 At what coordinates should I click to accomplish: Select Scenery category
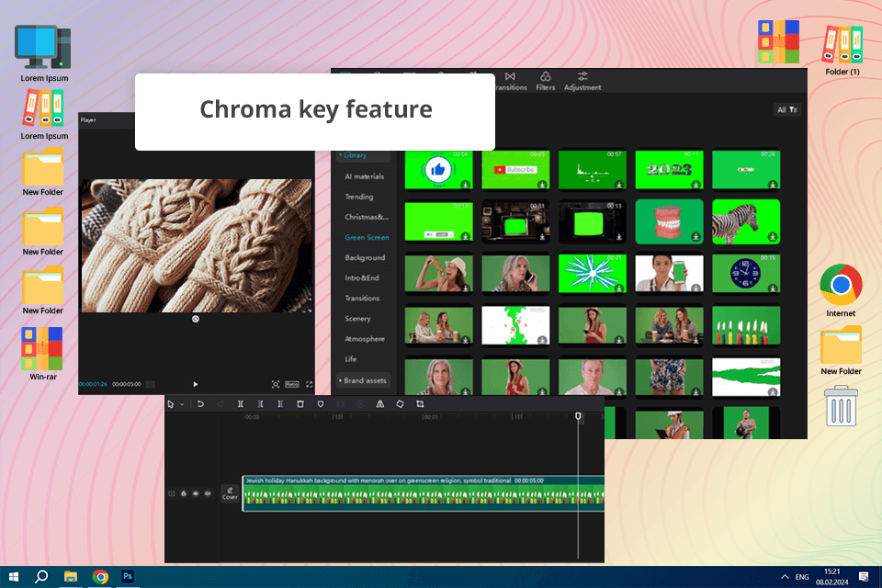click(357, 318)
